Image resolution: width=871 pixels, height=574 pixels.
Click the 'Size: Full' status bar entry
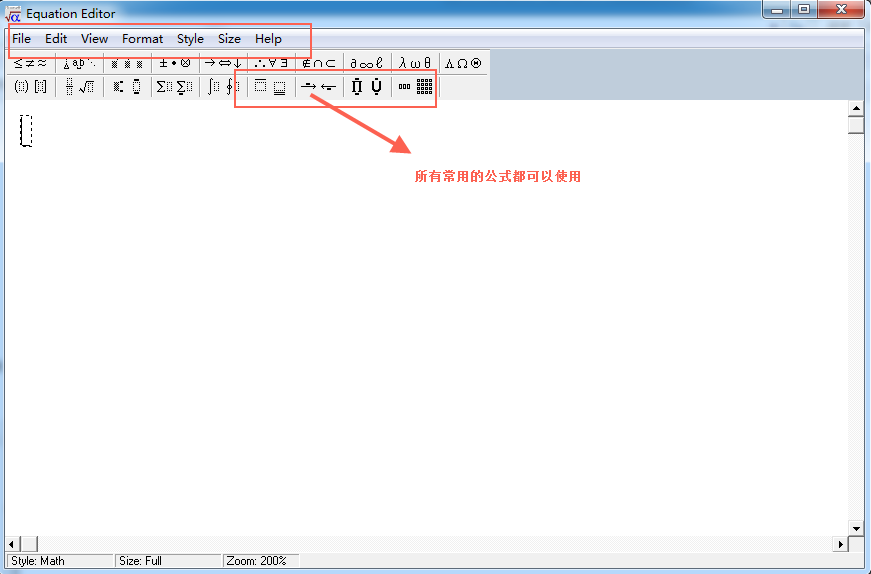tap(168, 561)
